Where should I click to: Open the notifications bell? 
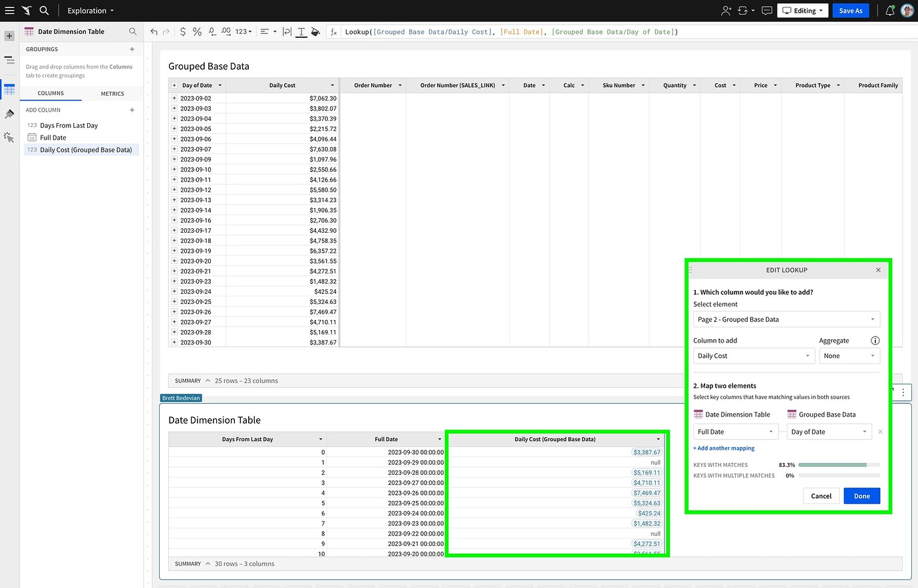pos(889,10)
